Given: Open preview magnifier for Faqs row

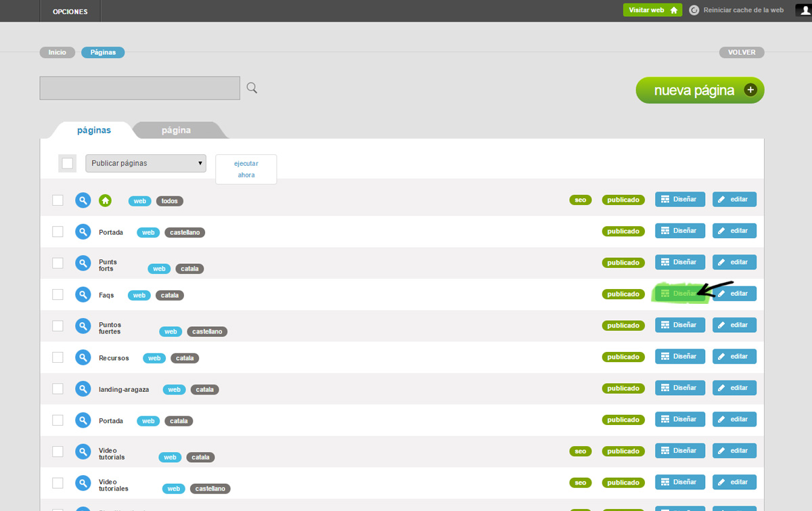Looking at the screenshot, I should click(x=83, y=295).
